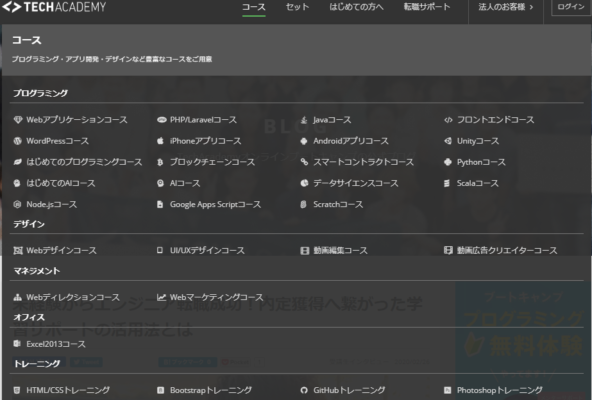Click the icon beside AIコース

click(x=160, y=183)
